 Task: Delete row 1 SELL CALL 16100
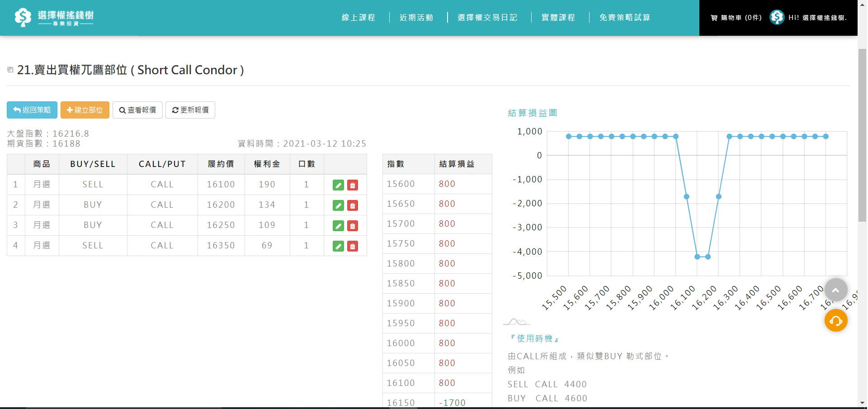(353, 185)
